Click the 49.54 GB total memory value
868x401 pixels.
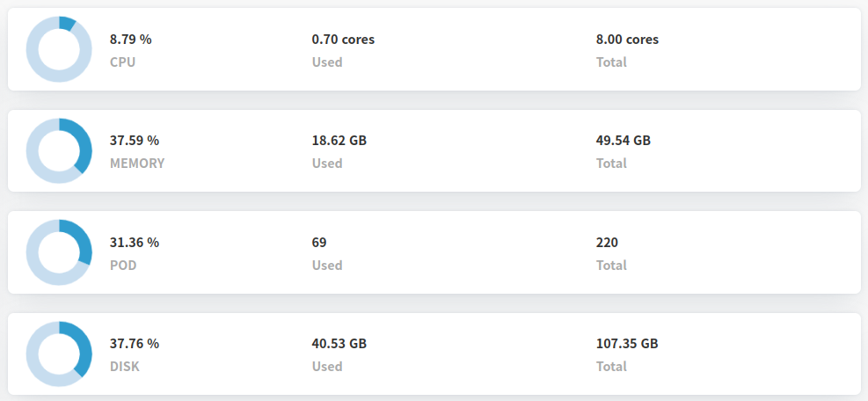point(624,141)
